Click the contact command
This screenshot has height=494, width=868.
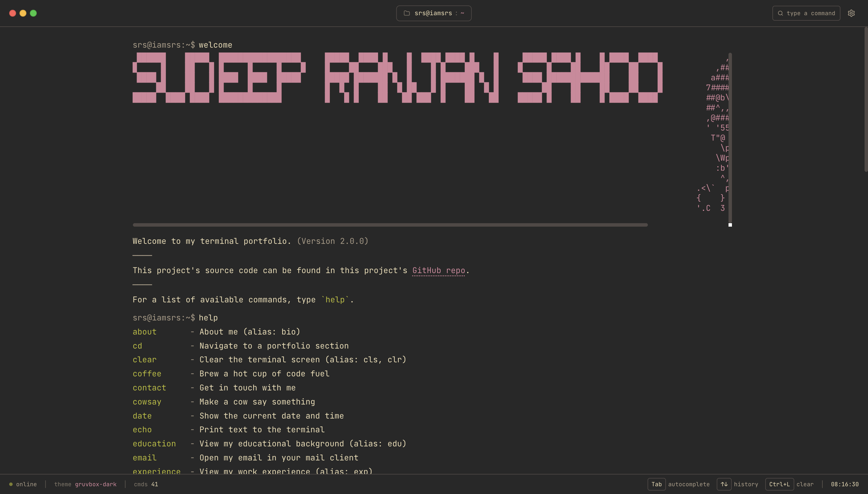(149, 388)
